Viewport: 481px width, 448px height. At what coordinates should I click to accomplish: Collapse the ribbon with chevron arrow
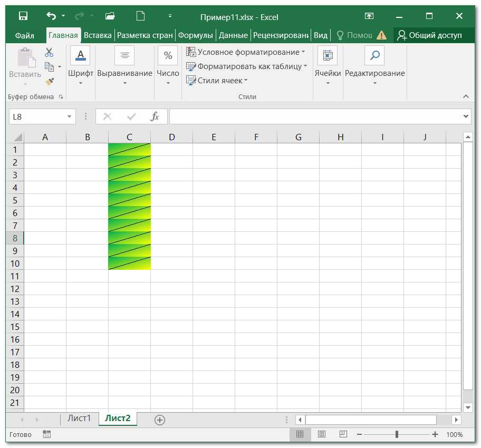(x=466, y=96)
